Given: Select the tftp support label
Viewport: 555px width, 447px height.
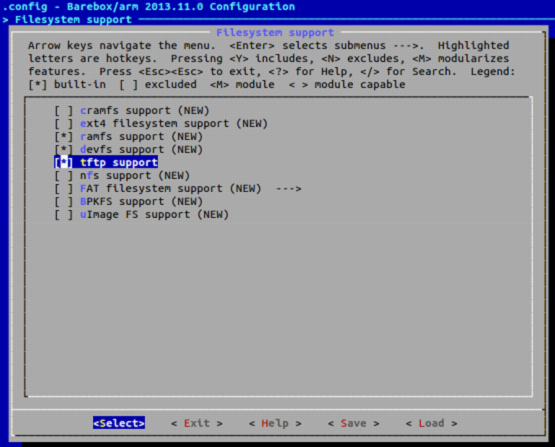Looking at the screenshot, I should click(x=119, y=162).
